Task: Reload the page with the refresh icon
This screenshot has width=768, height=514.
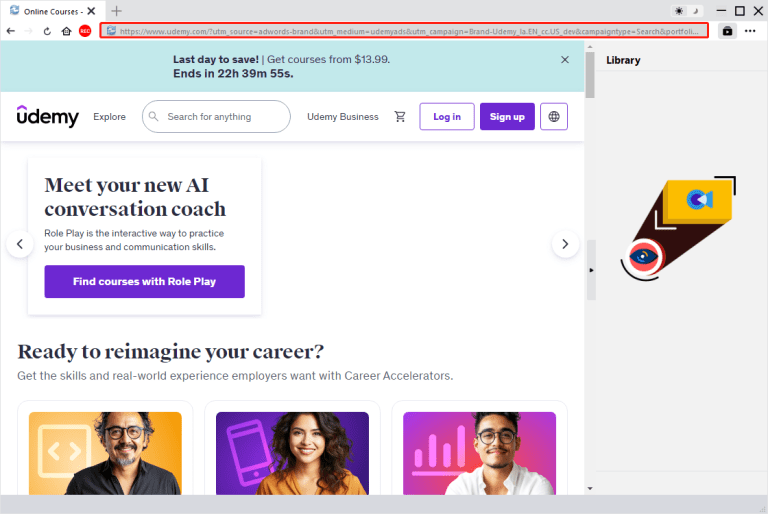Action: pos(47,31)
